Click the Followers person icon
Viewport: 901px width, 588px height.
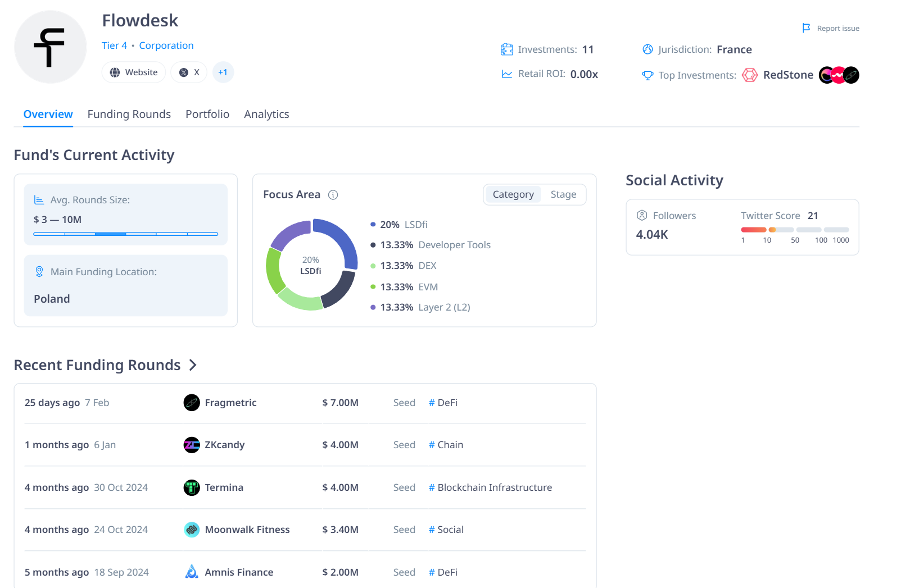642,215
